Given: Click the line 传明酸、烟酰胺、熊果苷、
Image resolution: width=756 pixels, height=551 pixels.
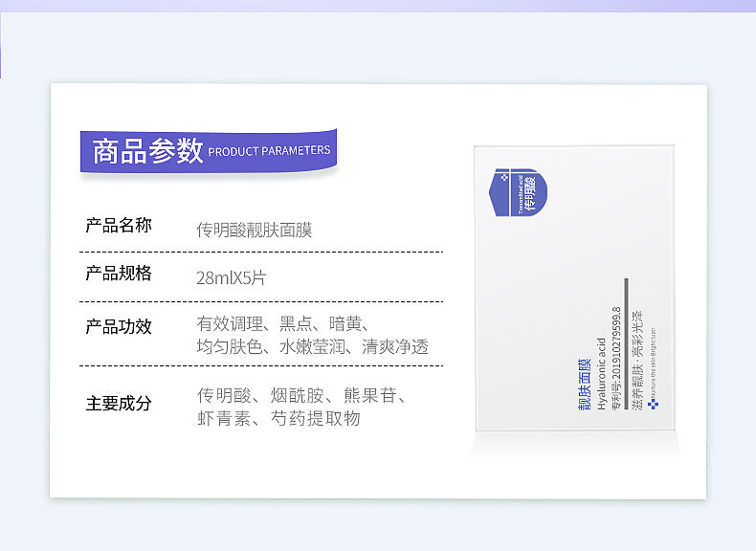Looking at the screenshot, I should click(302, 396).
